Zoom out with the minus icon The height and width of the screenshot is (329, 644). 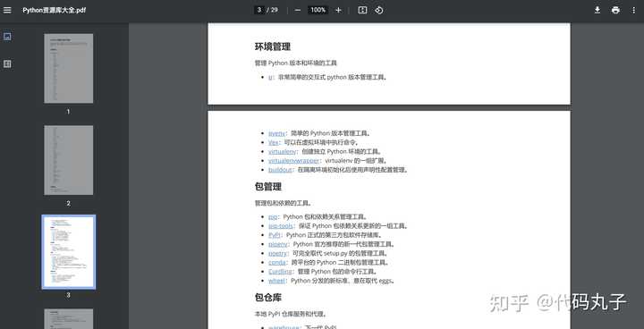(298, 10)
